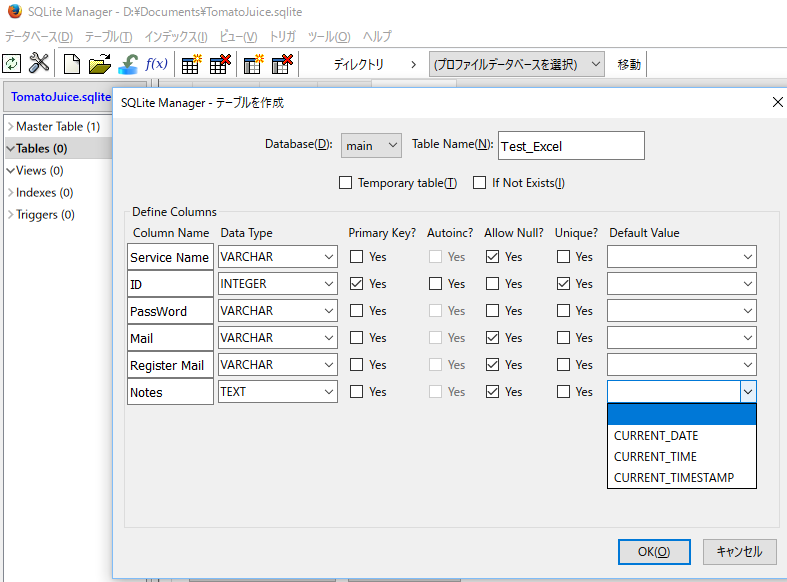Open the ツール menu
This screenshot has height=582, width=787.
[x=328, y=36]
